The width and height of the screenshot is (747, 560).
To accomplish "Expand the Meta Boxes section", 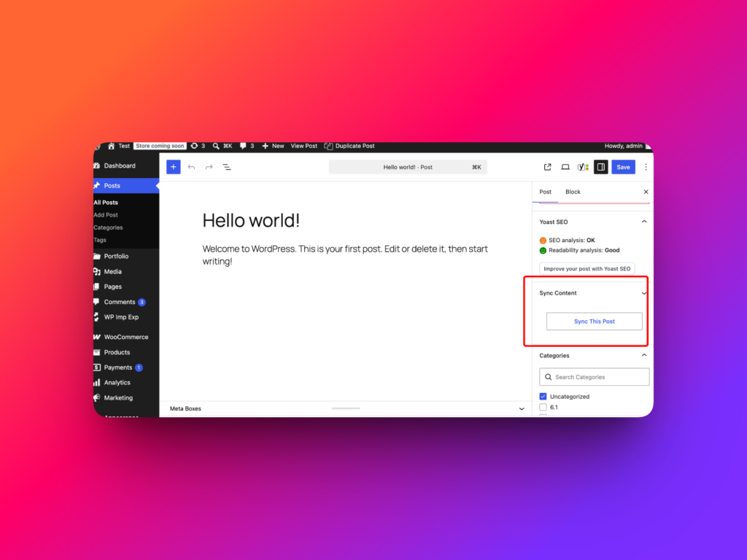I will pyautogui.click(x=522, y=409).
